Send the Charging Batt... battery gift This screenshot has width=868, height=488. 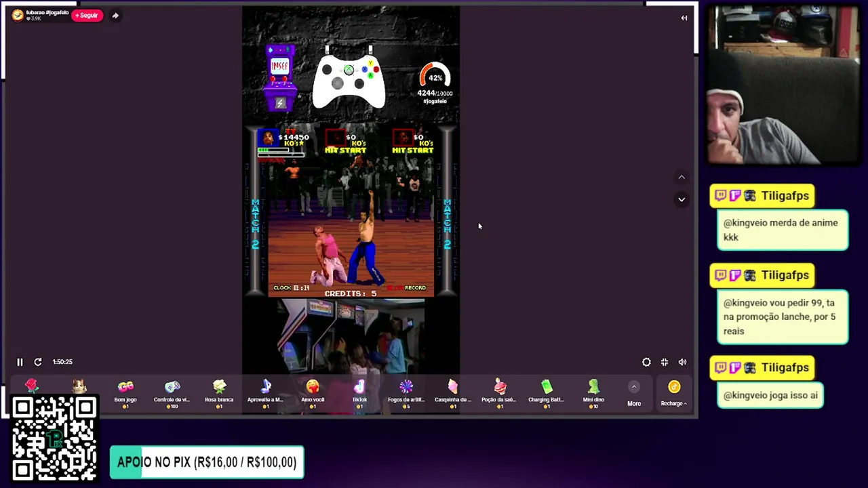pos(547,392)
